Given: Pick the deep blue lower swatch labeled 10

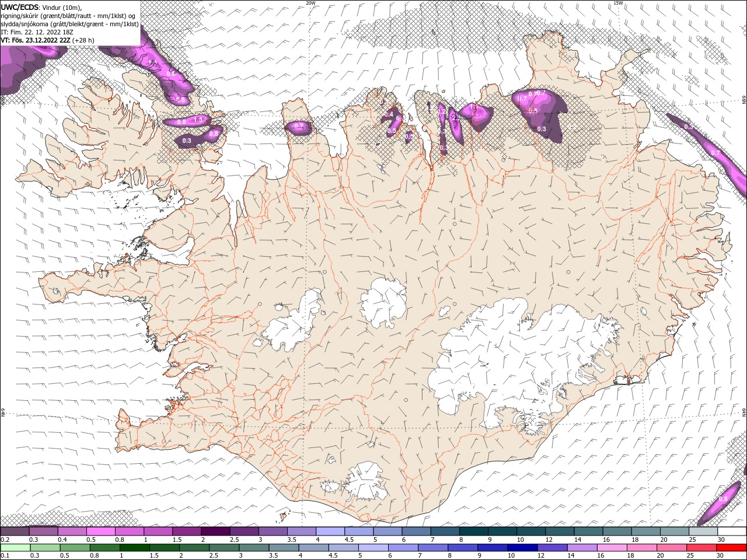Looking at the screenshot, I should point(522,548).
